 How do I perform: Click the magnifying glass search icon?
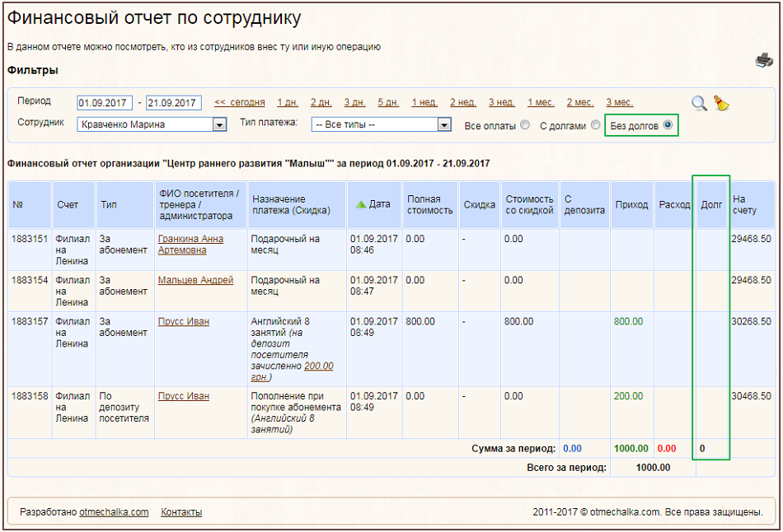(x=699, y=103)
